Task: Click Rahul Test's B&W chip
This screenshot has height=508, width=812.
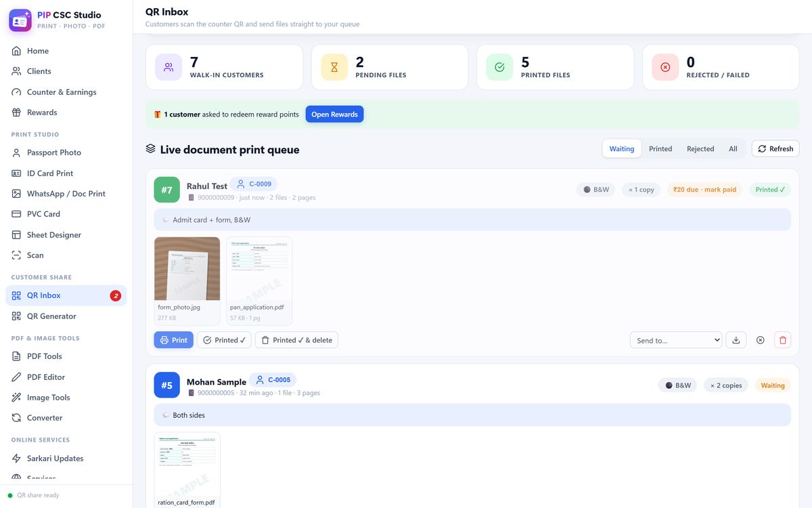Action: pyautogui.click(x=596, y=190)
